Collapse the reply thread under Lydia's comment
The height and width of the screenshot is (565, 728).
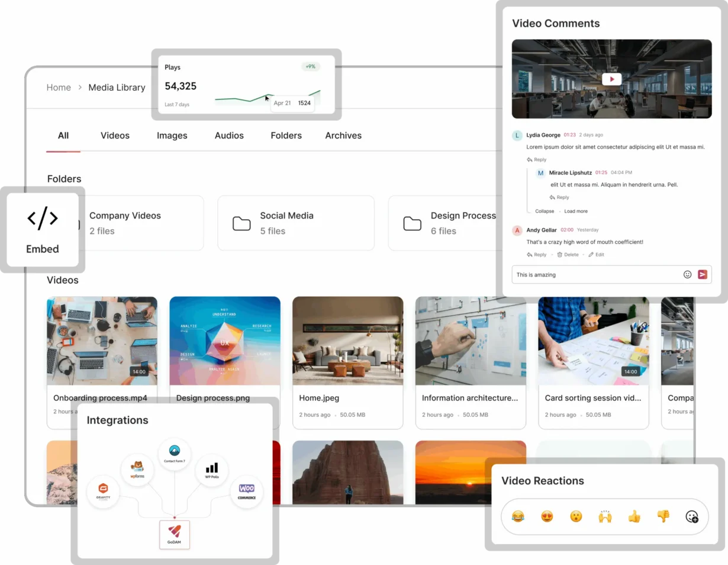tap(545, 211)
